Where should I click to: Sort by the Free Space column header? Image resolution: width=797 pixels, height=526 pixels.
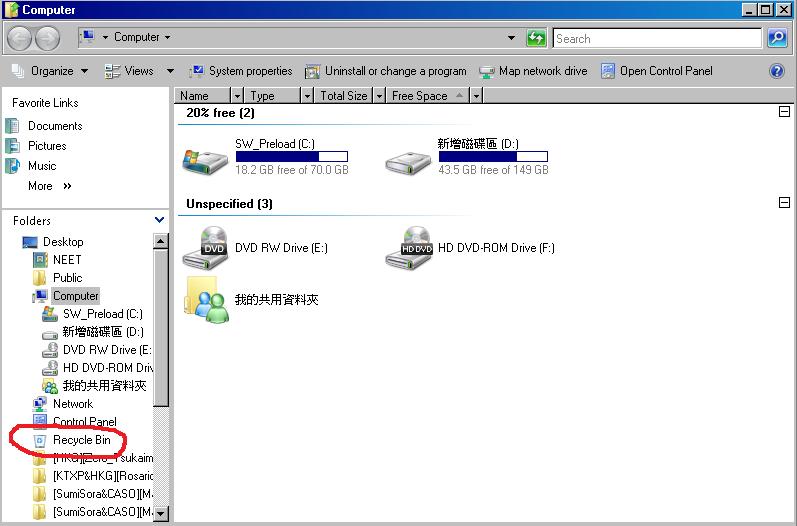428,96
